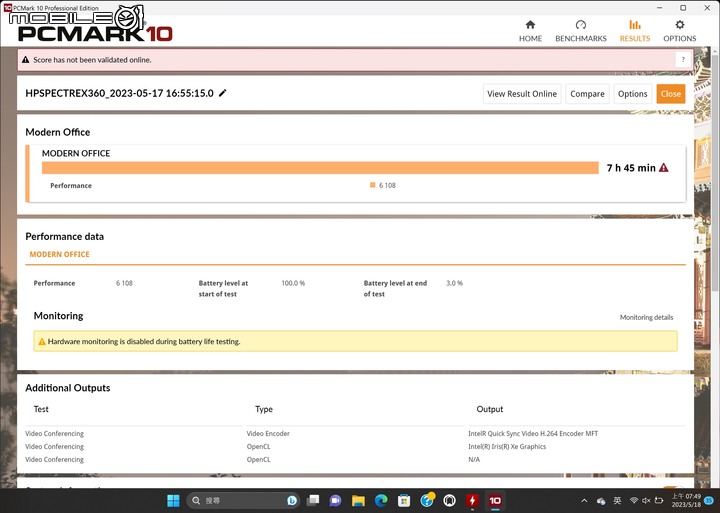Click the result name HPSPECTREX360_2023-05-17

click(119, 93)
